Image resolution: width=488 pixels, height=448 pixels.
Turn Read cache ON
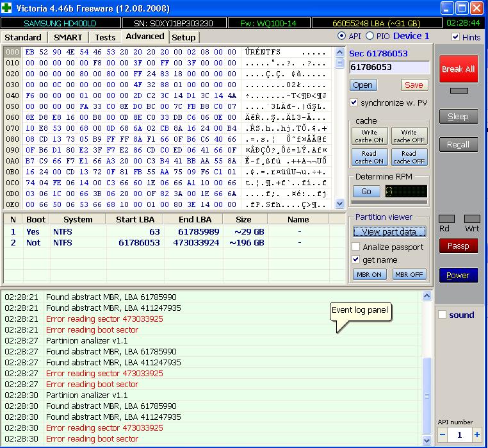point(370,157)
